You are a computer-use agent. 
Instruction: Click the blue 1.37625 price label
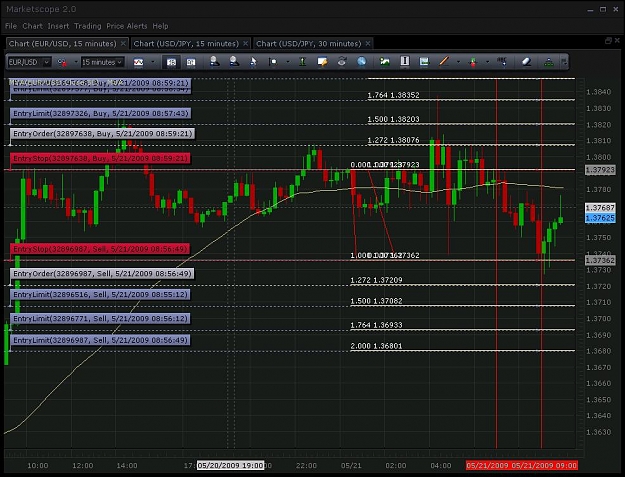click(600, 218)
